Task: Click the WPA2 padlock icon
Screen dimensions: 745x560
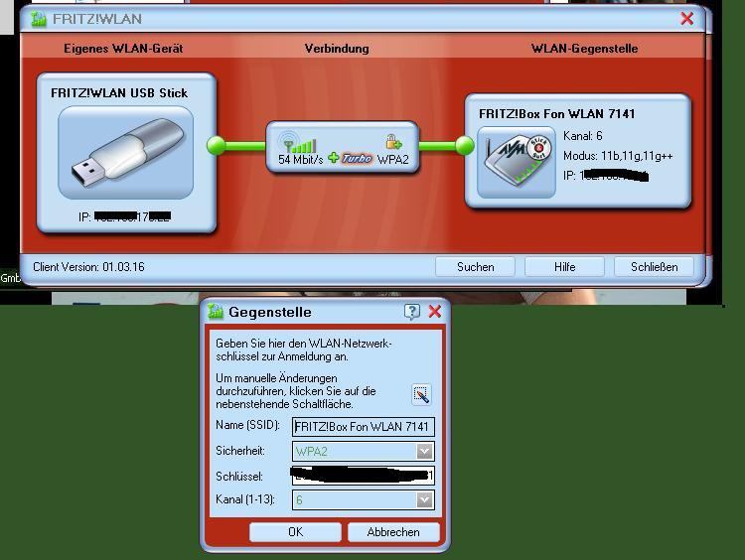Action: click(393, 142)
